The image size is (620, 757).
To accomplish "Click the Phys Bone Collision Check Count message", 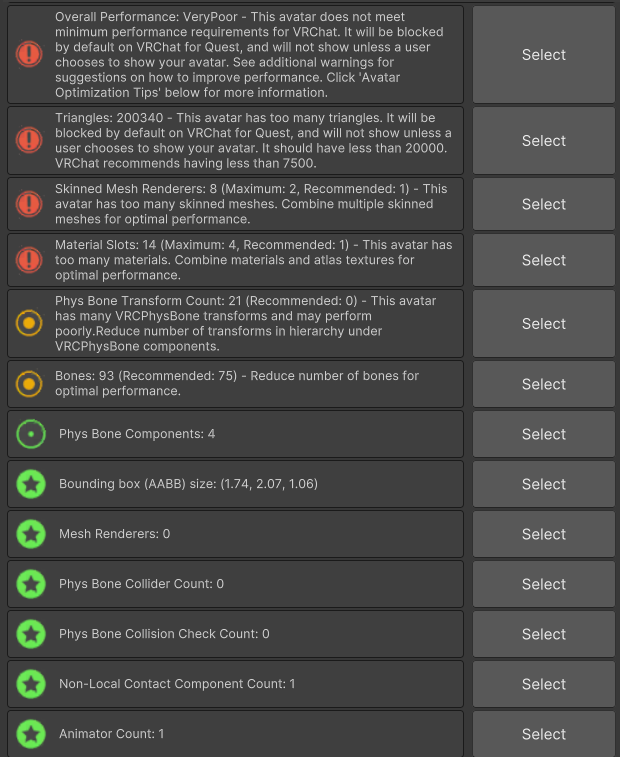I will pyautogui.click(x=164, y=633).
